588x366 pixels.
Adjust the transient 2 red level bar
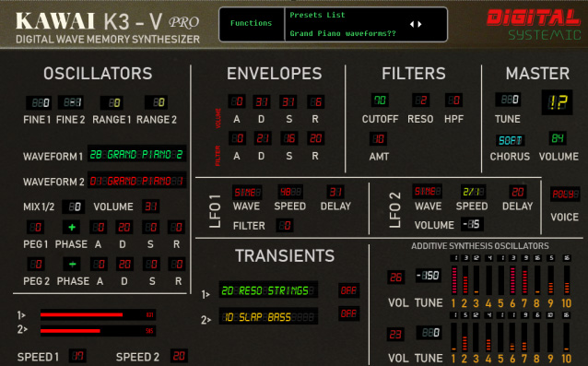[98, 331]
